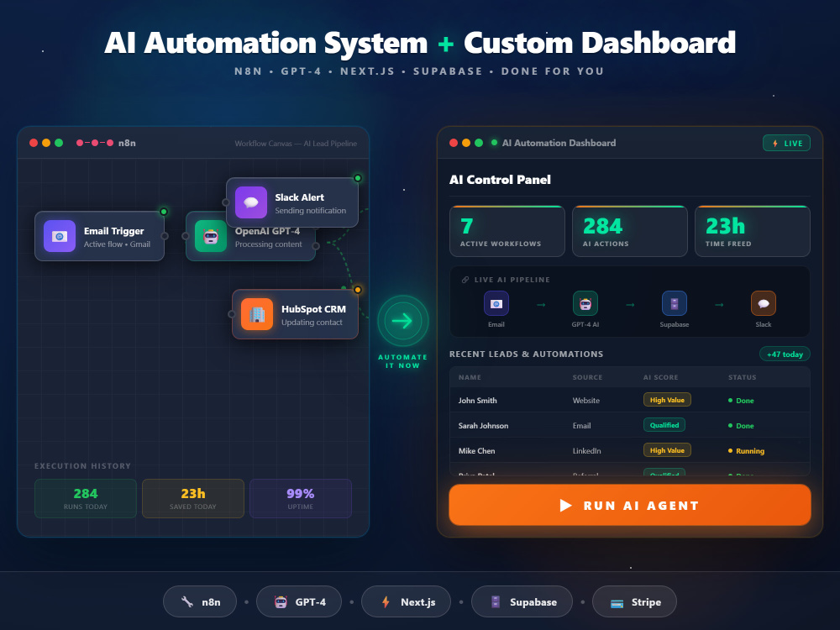Click the credit card icon in Stripe pill

pyautogui.click(x=617, y=602)
